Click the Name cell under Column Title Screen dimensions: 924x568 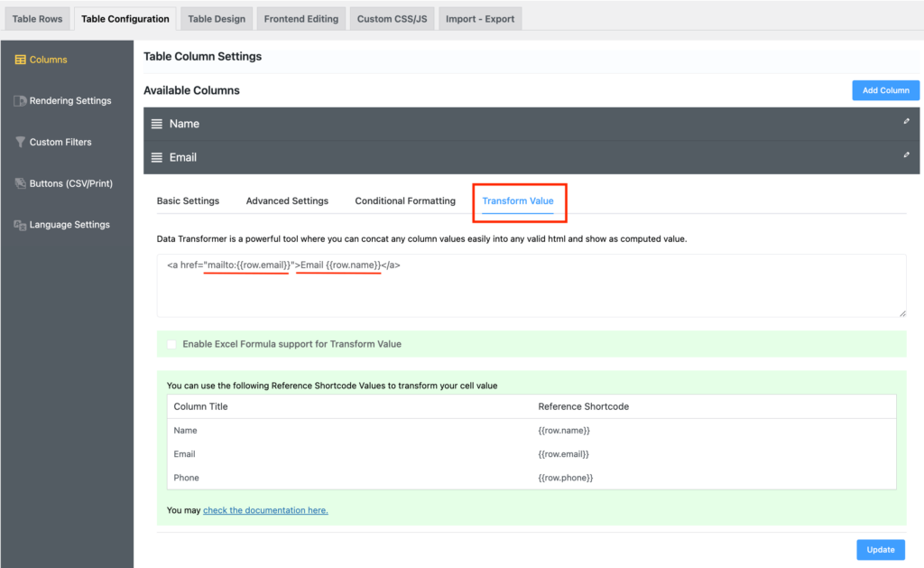(x=185, y=431)
